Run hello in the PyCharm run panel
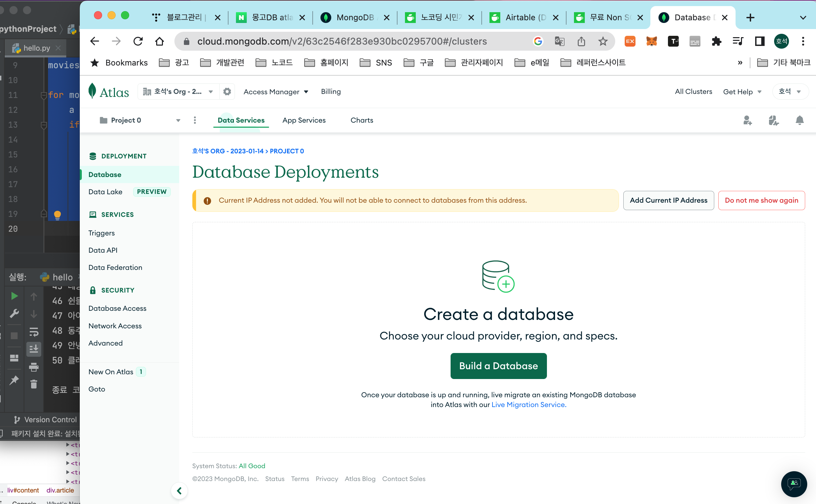Screen dimensions: 816x504 [x=14, y=296]
